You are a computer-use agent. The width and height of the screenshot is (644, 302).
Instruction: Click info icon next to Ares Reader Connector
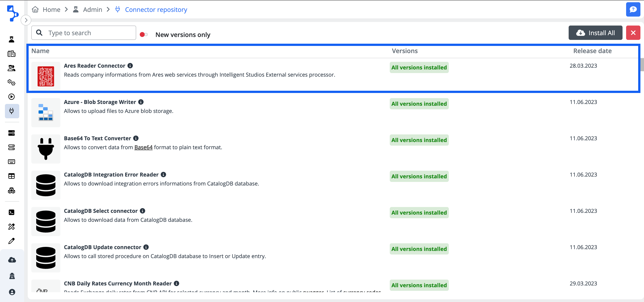pyautogui.click(x=130, y=66)
